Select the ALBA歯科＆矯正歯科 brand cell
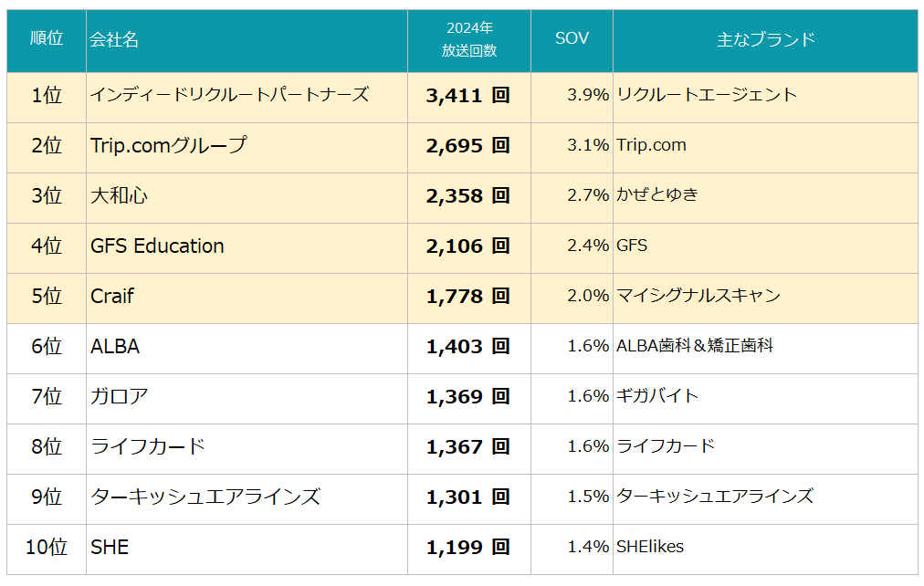The height and width of the screenshot is (586, 924). pos(695,346)
